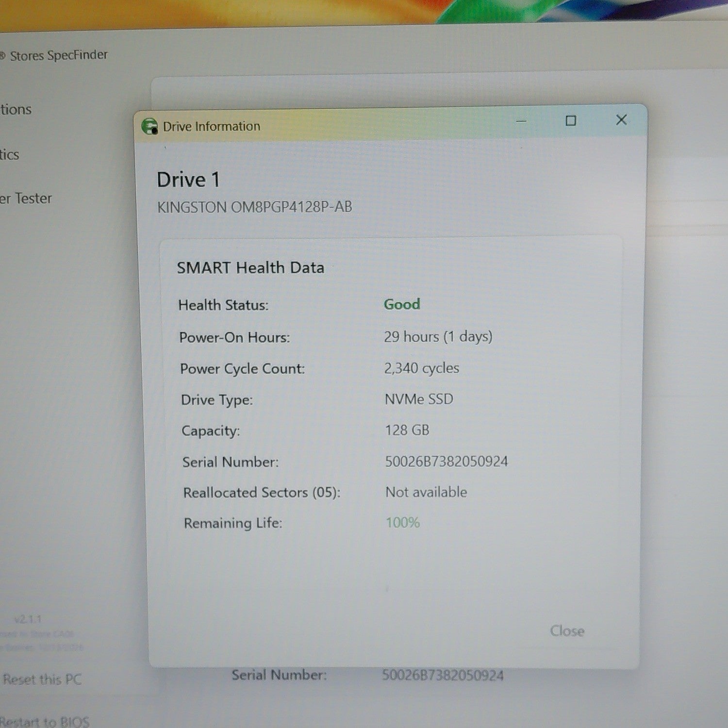The width and height of the screenshot is (728, 728).
Task: Click serial number value in background window
Action: 443,676
